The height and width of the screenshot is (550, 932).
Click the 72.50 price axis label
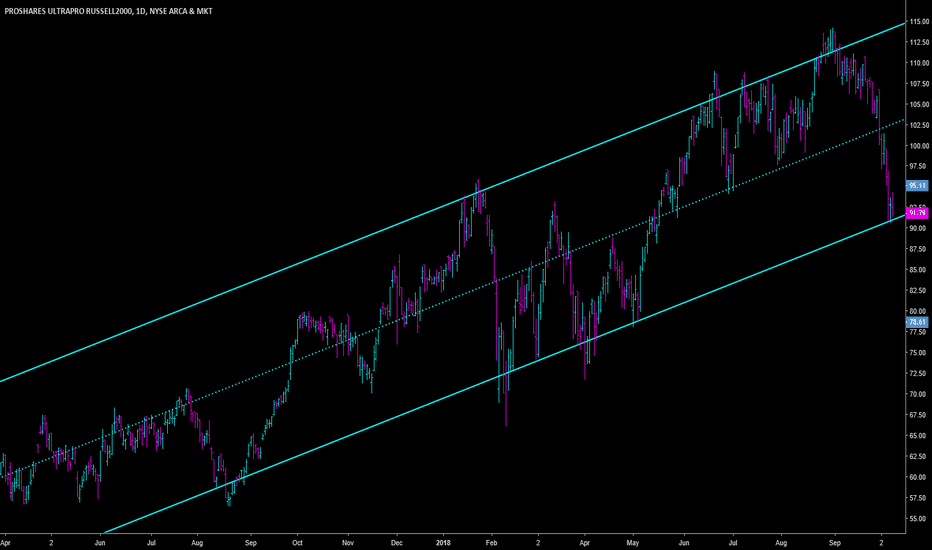pyautogui.click(x=919, y=373)
